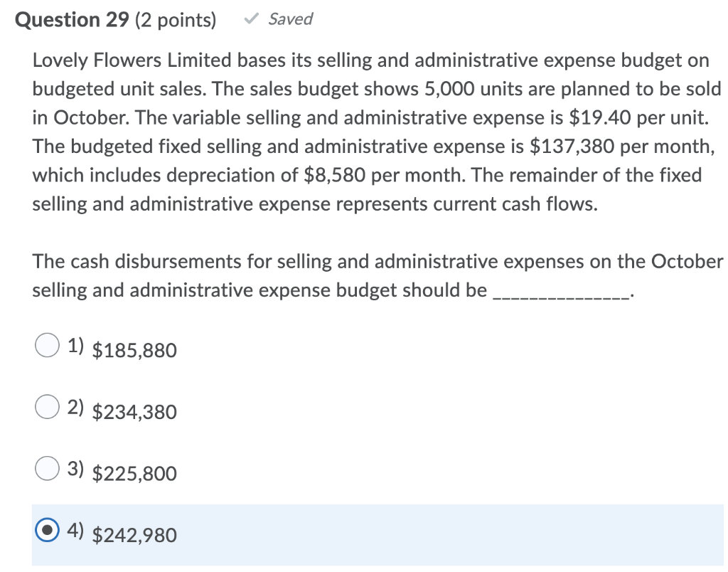Select radio button for option 2

(x=46, y=407)
